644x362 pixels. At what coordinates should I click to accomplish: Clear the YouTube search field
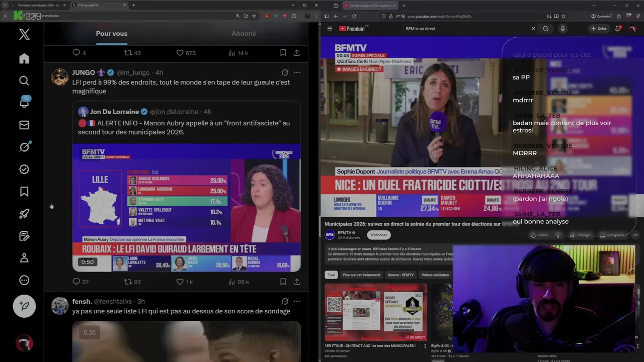(533, 29)
